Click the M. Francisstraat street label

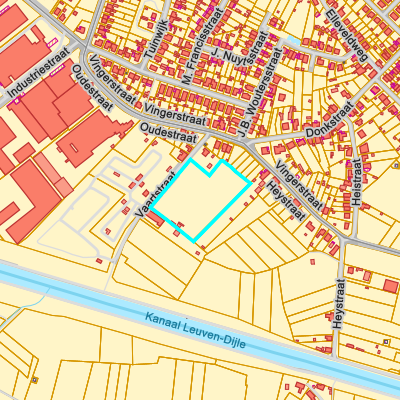click(x=202, y=47)
